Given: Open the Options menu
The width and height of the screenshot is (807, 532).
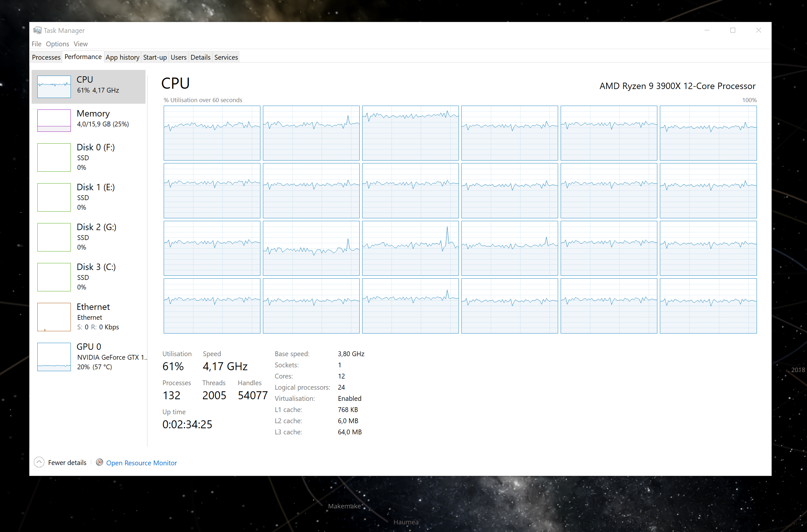Looking at the screenshot, I should coord(57,44).
